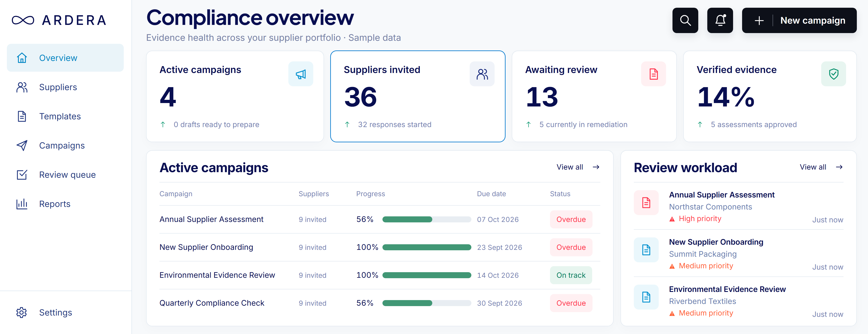
Task: Click Overdue status for Annual Supplier Assessment
Action: pyautogui.click(x=571, y=219)
